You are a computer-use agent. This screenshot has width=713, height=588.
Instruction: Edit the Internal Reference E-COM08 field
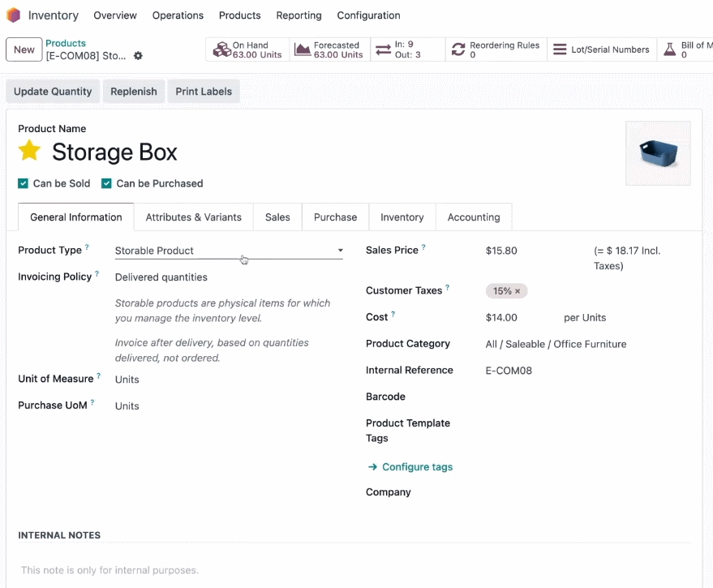(x=587, y=371)
